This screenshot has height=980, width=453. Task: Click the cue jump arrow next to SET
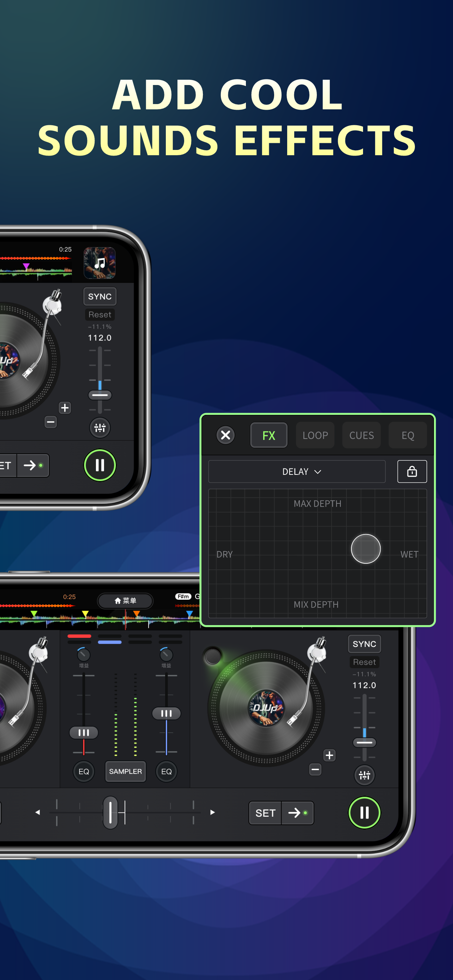click(x=297, y=813)
